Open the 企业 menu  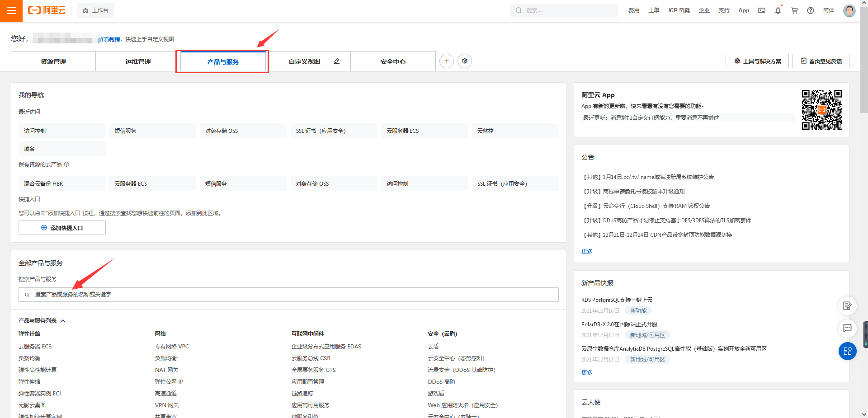(x=704, y=10)
